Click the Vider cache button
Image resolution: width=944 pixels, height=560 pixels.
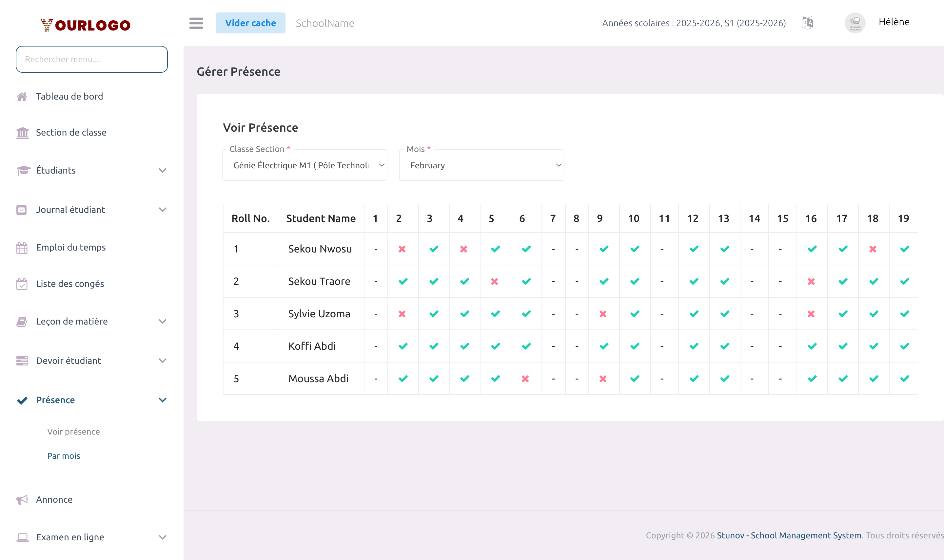click(250, 23)
